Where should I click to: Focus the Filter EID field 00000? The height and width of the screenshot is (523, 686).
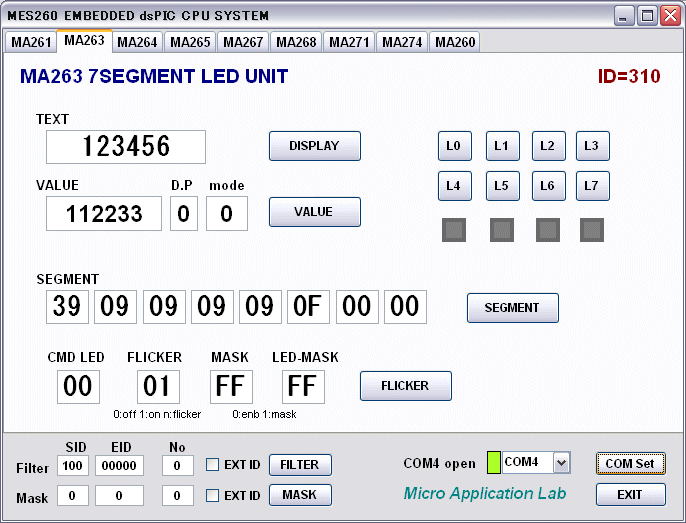(119, 466)
